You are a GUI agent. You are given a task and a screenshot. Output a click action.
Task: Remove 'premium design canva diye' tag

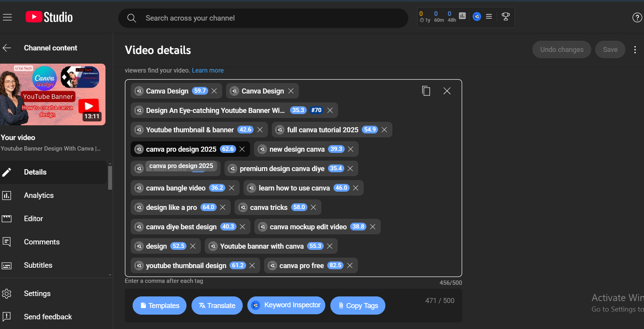(x=350, y=168)
